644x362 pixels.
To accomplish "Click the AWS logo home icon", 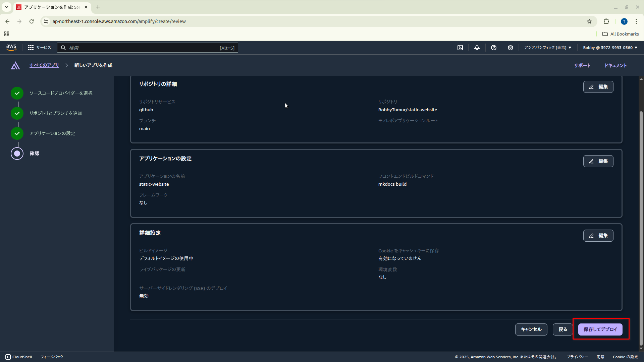I will tap(11, 48).
